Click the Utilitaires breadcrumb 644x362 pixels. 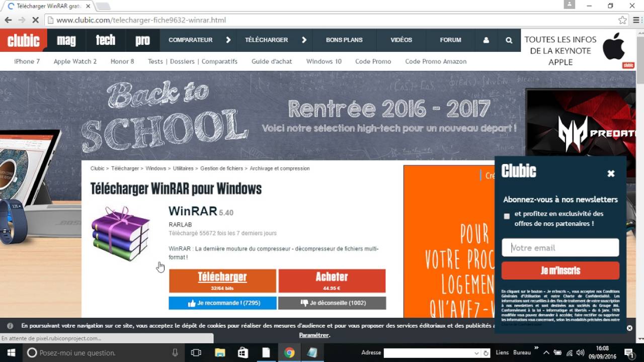coord(183,168)
